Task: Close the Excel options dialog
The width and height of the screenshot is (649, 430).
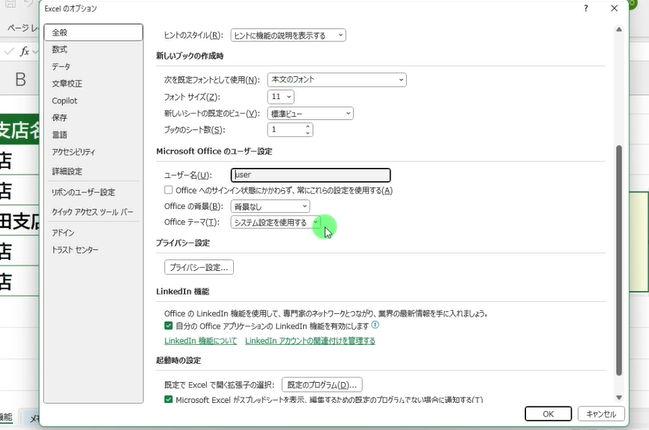Action: [x=614, y=8]
